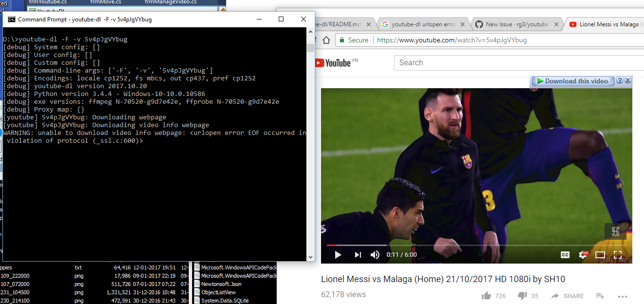This screenshot has width=644, height=304.
Task: Toggle closed captions CC button
Action: [565, 254]
